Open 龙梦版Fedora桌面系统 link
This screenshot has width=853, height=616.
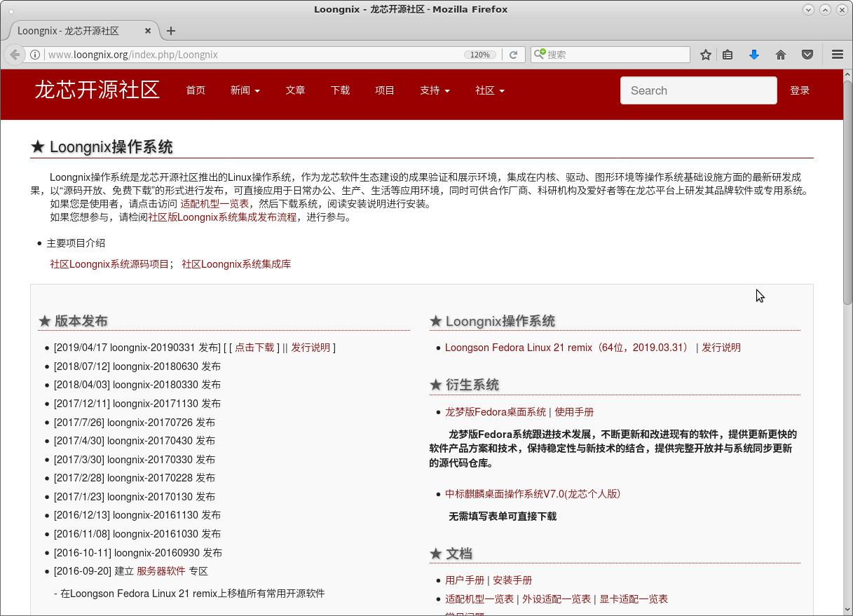(496, 412)
